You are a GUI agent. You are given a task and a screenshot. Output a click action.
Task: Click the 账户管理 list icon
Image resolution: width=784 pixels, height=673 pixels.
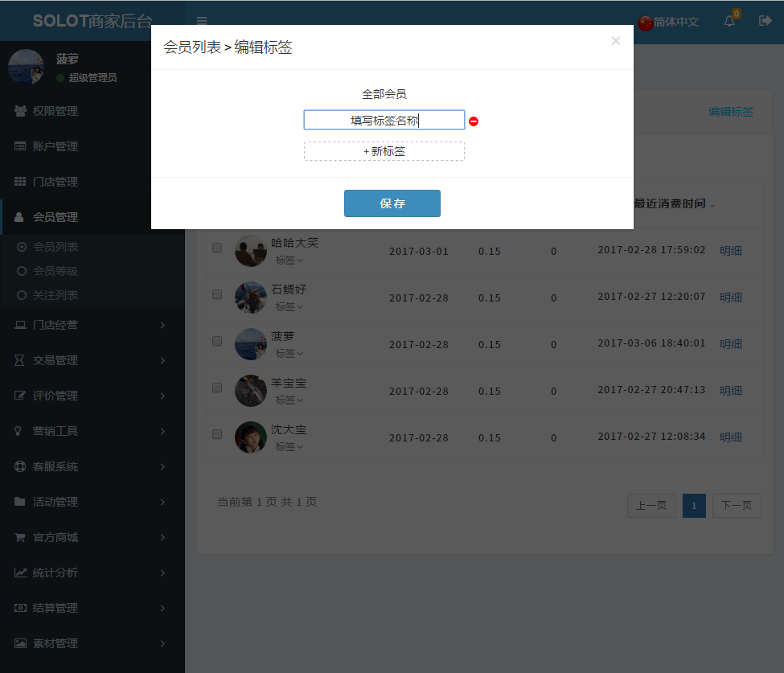click(x=20, y=146)
